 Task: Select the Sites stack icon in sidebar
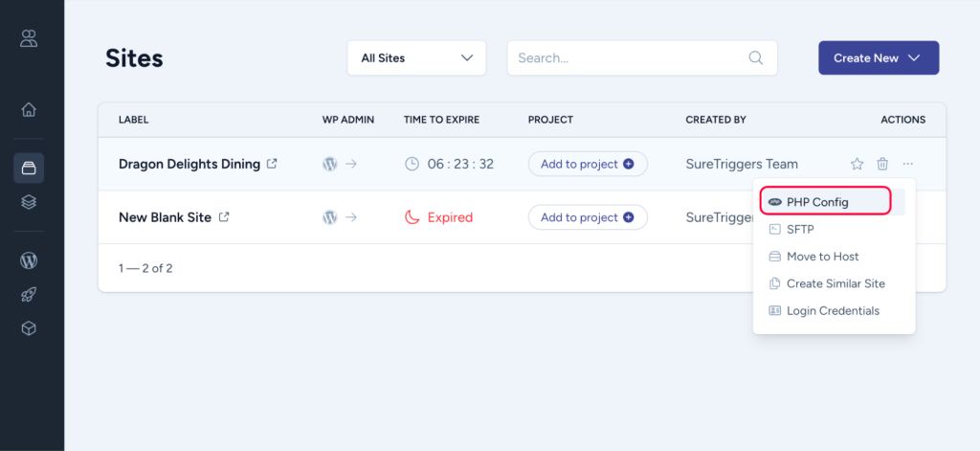coord(29,169)
